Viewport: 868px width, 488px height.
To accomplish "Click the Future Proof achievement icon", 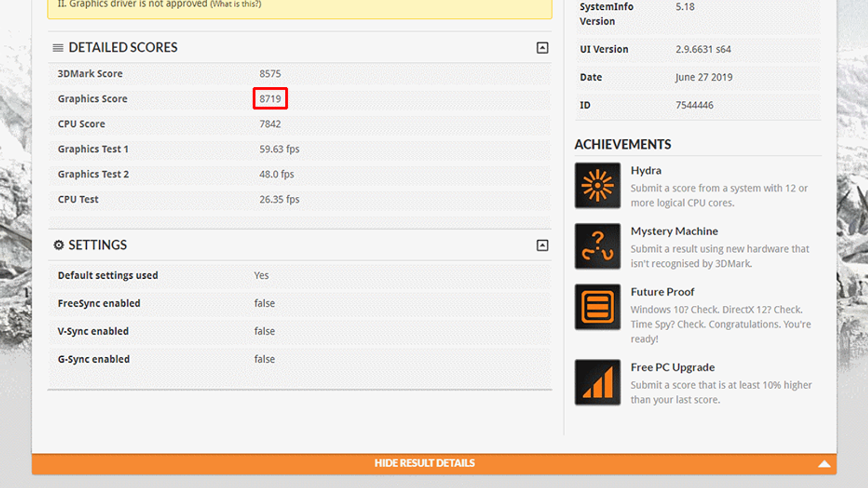I will [597, 307].
